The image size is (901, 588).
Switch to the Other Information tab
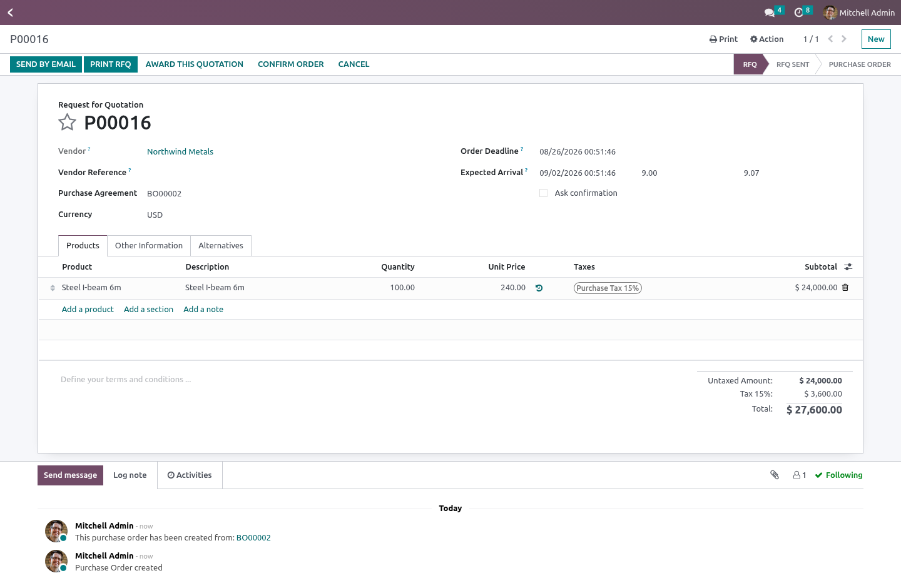(149, 246)
